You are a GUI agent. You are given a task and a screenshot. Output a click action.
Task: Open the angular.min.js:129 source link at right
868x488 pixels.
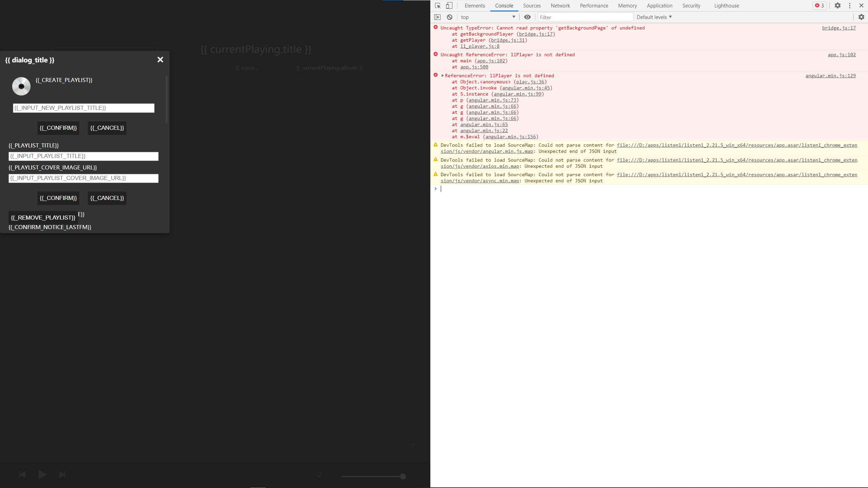point(830,76)
